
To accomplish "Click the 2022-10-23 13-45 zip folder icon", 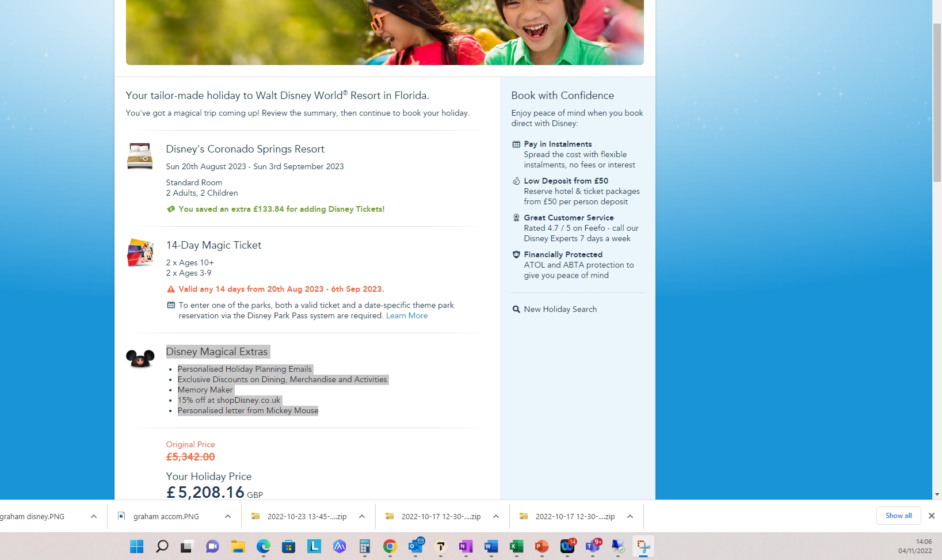I will click(255, 516).
